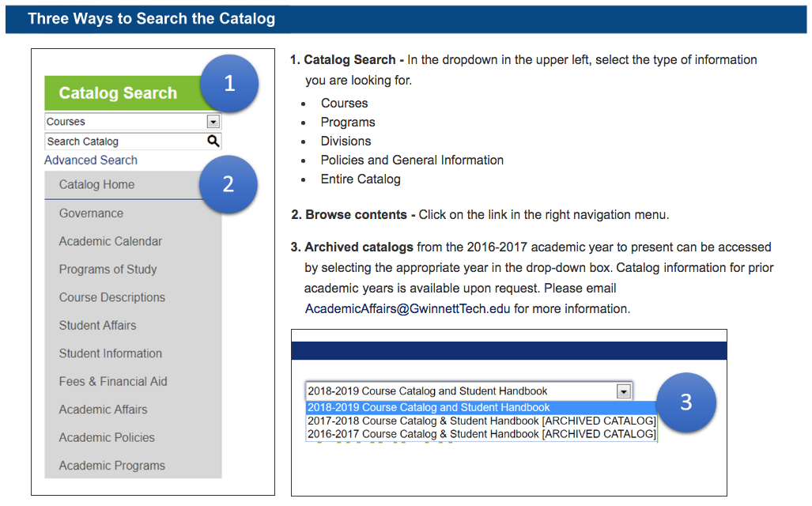
Task: Open Academic Programs navigation link
Action: (x=111, y=466)
